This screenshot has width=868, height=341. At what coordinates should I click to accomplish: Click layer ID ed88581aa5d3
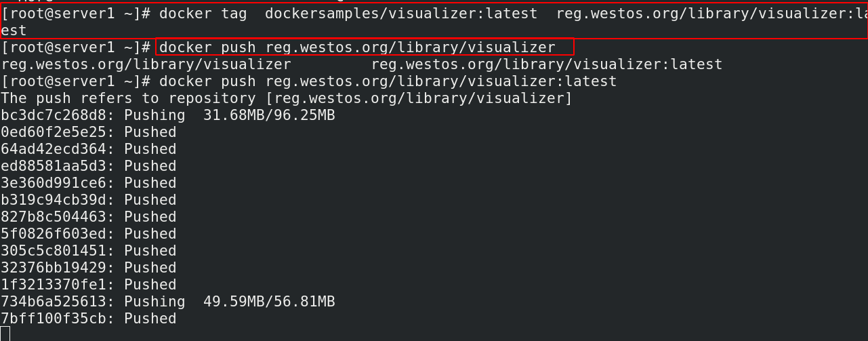click(x=54, y=166)
